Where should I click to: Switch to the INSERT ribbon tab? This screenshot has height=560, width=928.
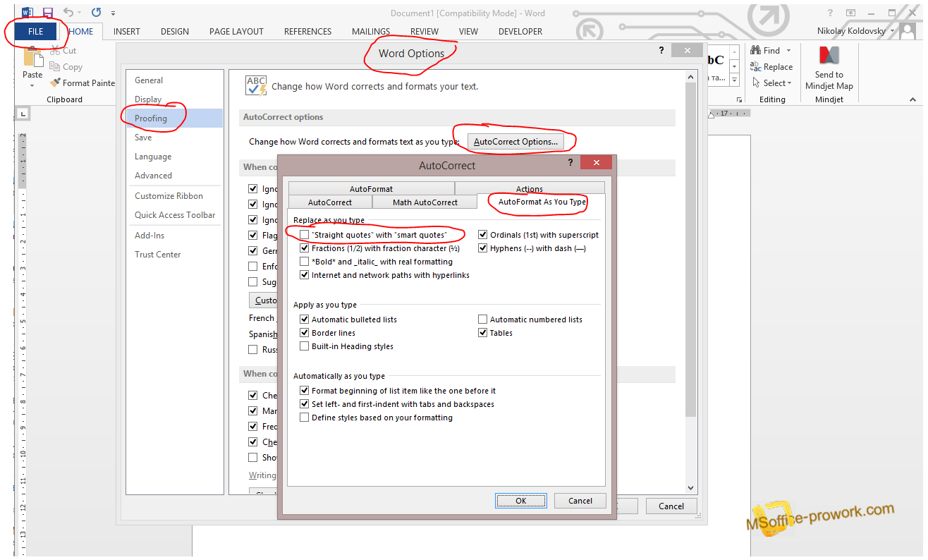(127, 32)
